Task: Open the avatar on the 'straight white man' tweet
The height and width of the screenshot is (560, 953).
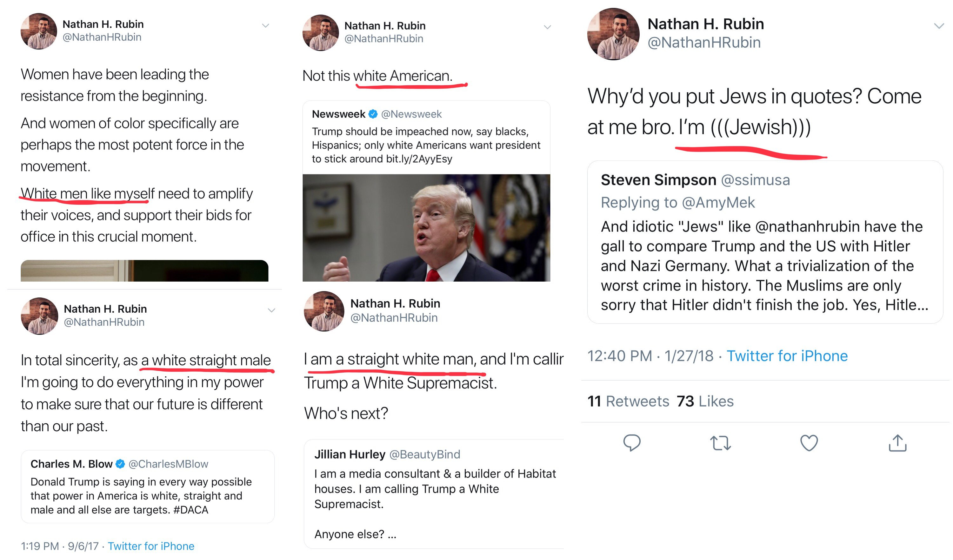Action: [x=324, y=311]
